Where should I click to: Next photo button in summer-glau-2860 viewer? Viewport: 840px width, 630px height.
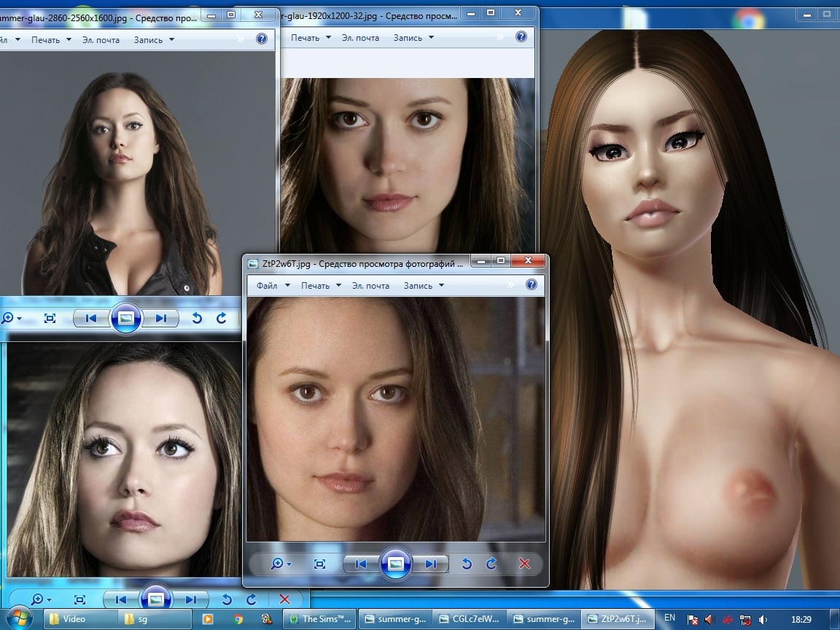pos(161,318)
